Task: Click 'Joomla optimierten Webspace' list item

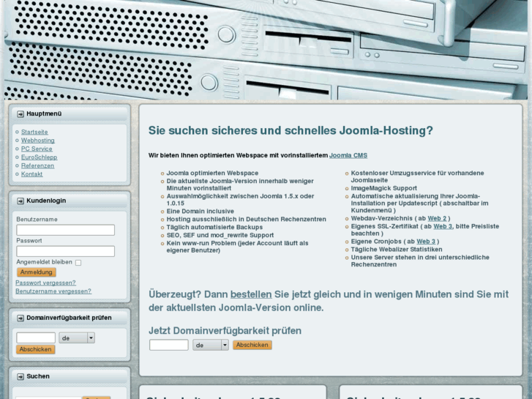Action: [212, 174]
